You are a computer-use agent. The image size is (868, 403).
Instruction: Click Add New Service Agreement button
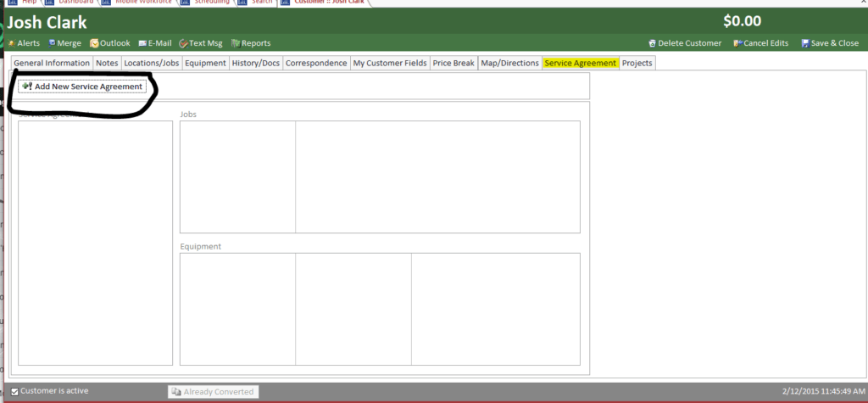pyautogui.click(x=82, y=87)
